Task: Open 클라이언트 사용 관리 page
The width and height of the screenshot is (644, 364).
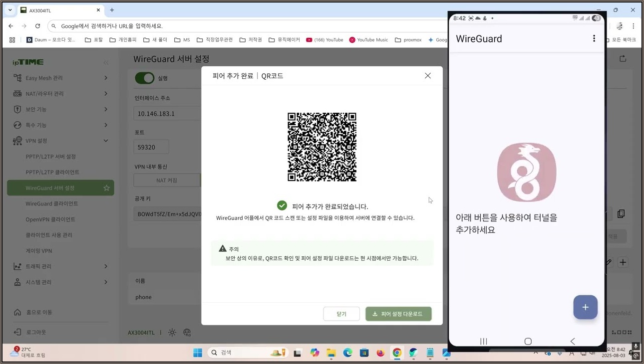Action: click(x=49, y=235)
